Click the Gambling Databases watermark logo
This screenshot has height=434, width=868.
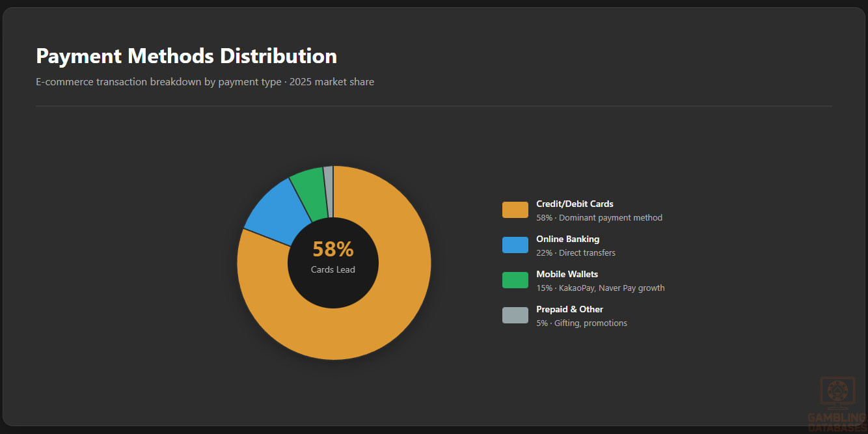(x=837, y=403)
